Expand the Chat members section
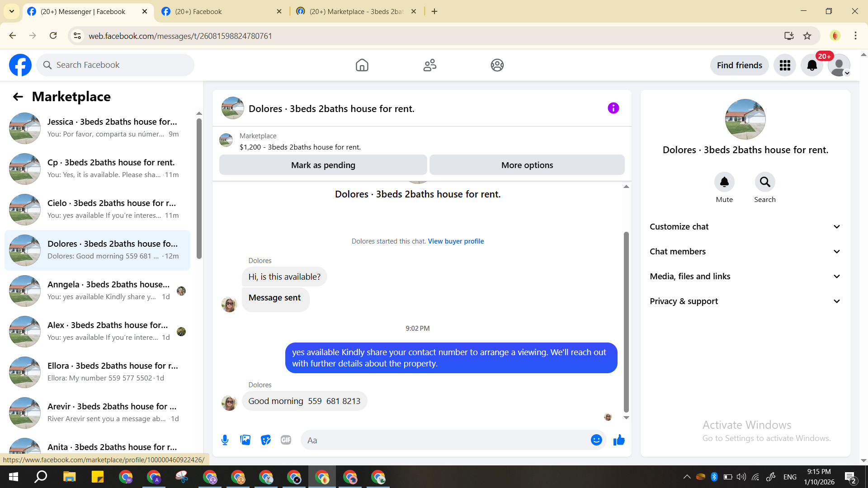 click(x=745, y=252)
